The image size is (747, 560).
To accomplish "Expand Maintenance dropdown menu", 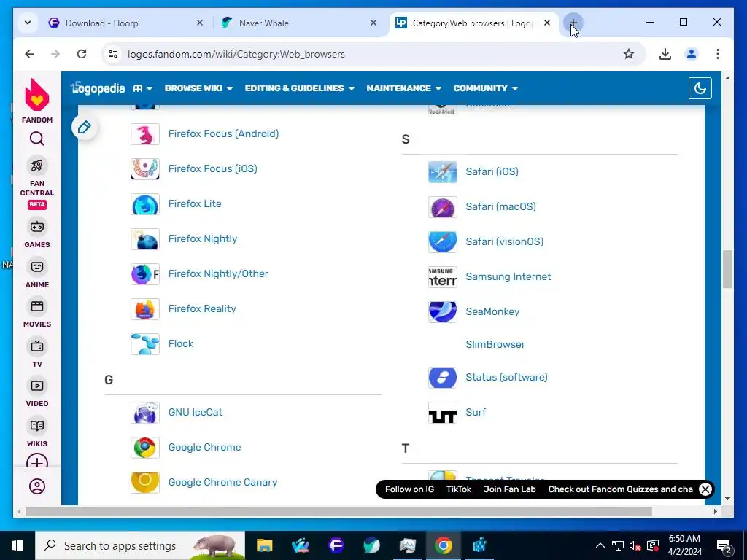I will (x=403, y=88).
